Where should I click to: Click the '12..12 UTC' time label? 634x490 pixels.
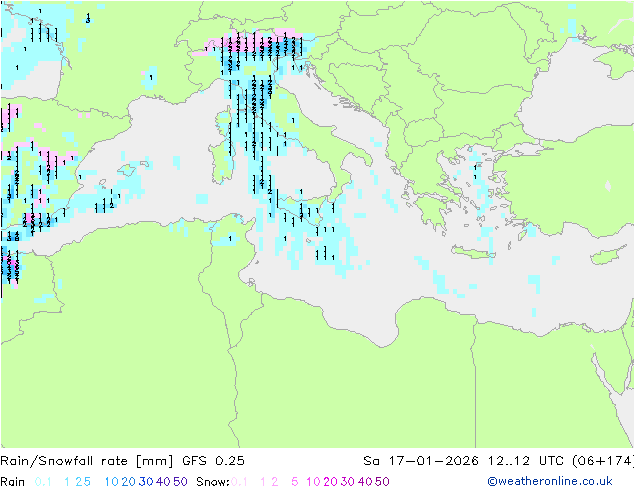point(527,461)
